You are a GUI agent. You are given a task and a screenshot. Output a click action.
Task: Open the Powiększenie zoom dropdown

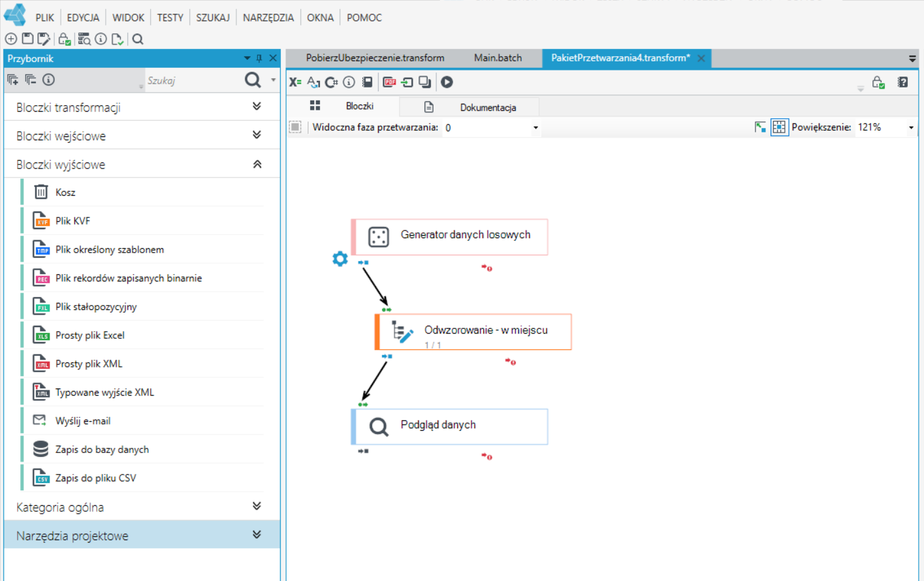click(911, 127)
